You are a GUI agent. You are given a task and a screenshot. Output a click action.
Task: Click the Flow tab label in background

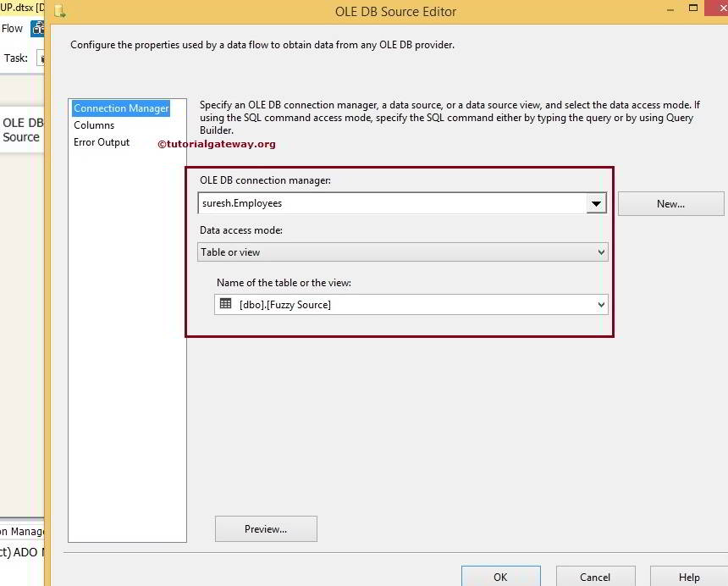coord(11,28)
